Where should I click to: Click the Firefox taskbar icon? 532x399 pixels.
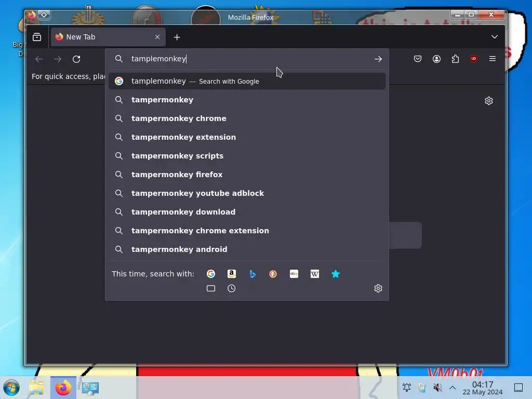click(63, 388)
